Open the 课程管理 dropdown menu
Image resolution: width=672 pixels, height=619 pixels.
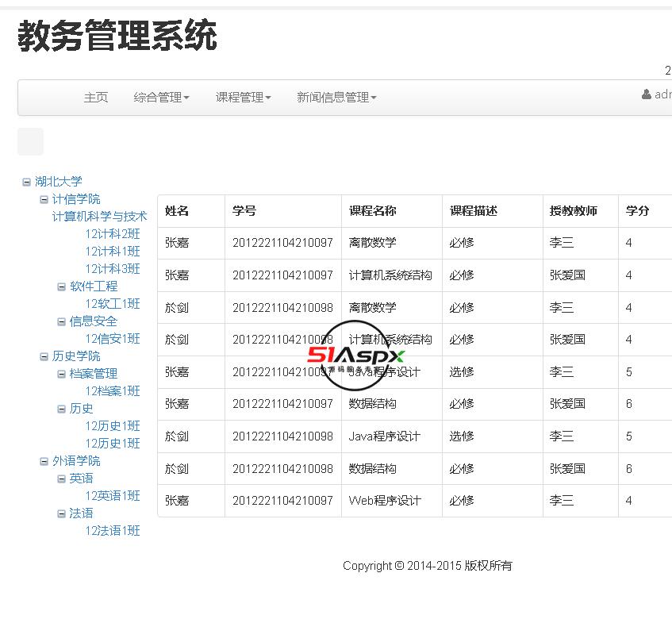point(243,98)
